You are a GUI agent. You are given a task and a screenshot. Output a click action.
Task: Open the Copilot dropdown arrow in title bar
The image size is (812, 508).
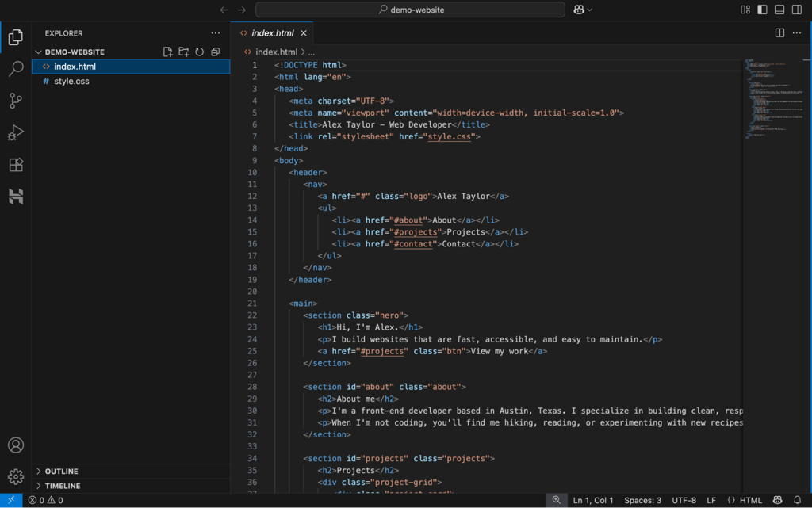(x=589, y=10)
